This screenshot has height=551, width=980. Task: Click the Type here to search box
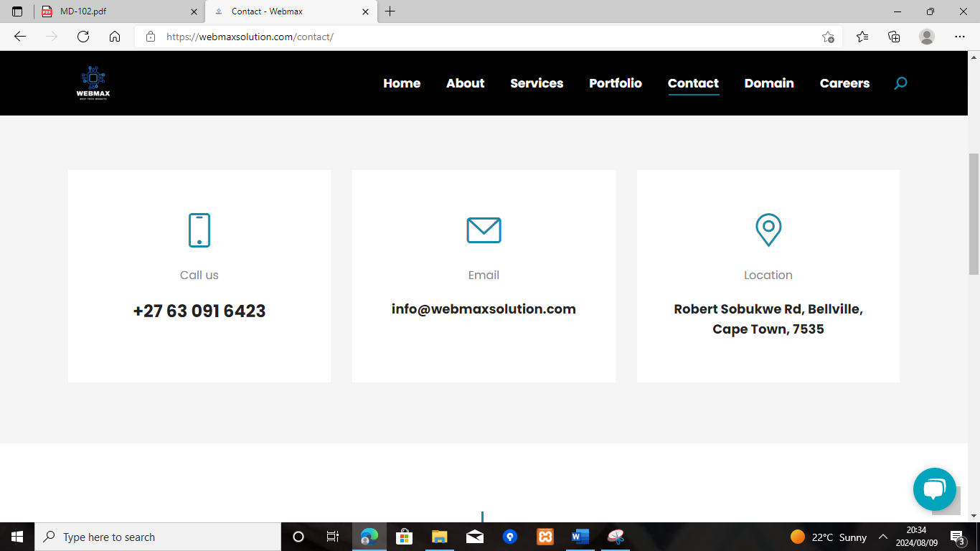[x=158, y=537]
